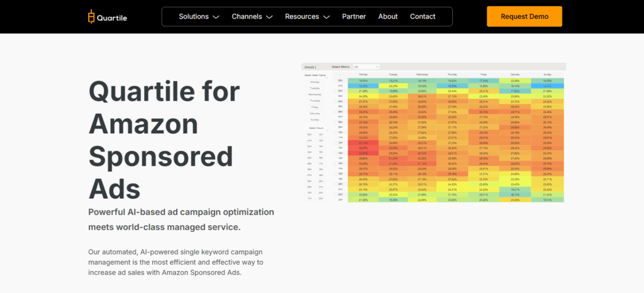Viewport: 644px width, 293px height.
Task: Click the Wednesday week-name filter button
Action: coord(315,94)
